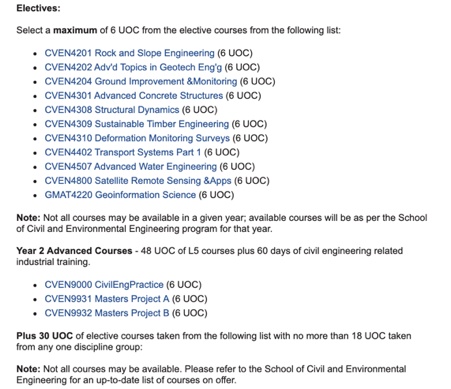Click CVEN4204 Ground Improvement &Monitoring link
The image size is (451, 389).
pyautogui.click(x=141, y=81)
